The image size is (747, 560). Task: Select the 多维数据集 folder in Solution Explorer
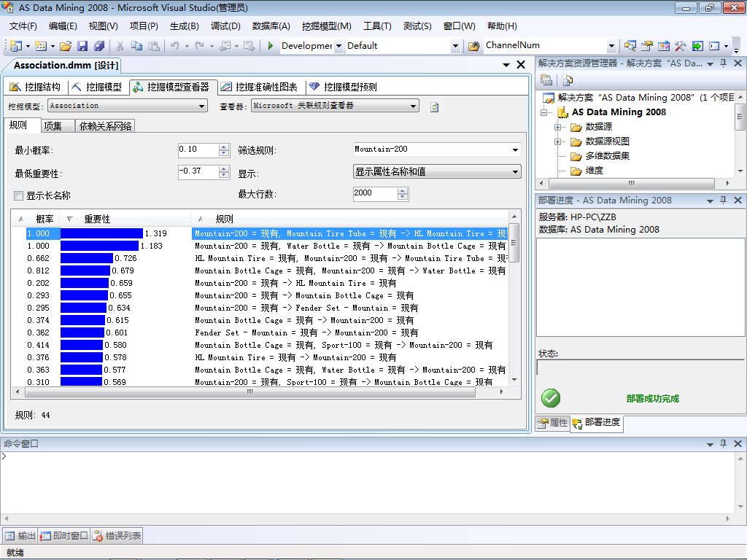[607, 156]
